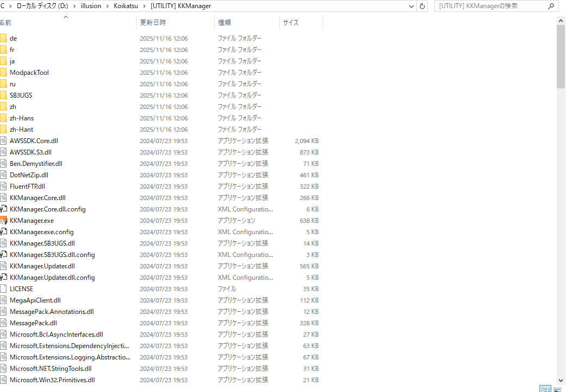This screenshot has width=566, height=392.
Task: Click the KKManager.exe.config file icon
Action: pos(3,232)
